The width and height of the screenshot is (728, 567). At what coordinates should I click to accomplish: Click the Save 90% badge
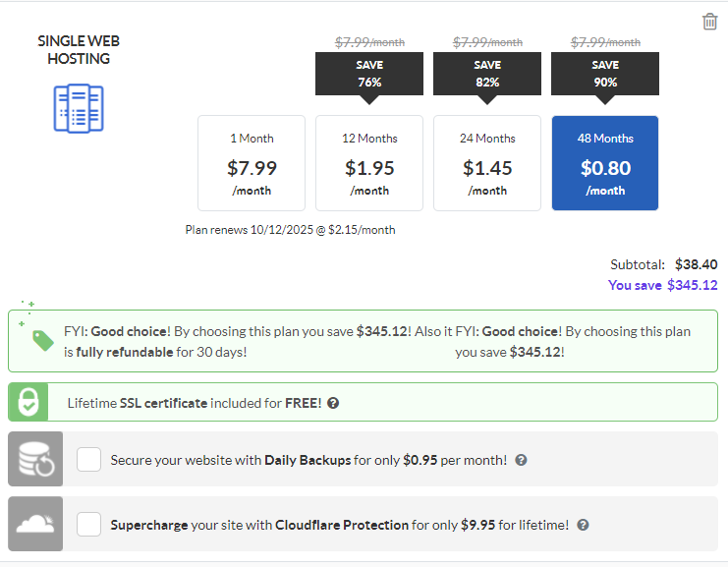(x=605, y=74)
